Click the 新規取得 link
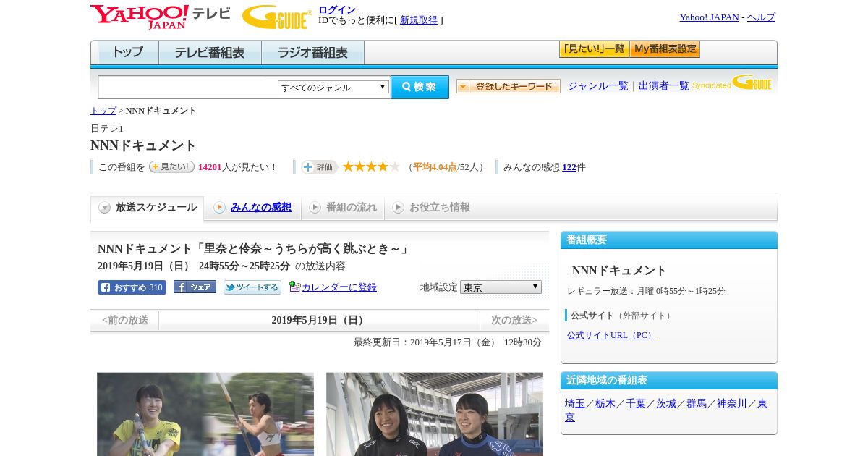Viewport: 868px width, 456px height. point(419,20)
